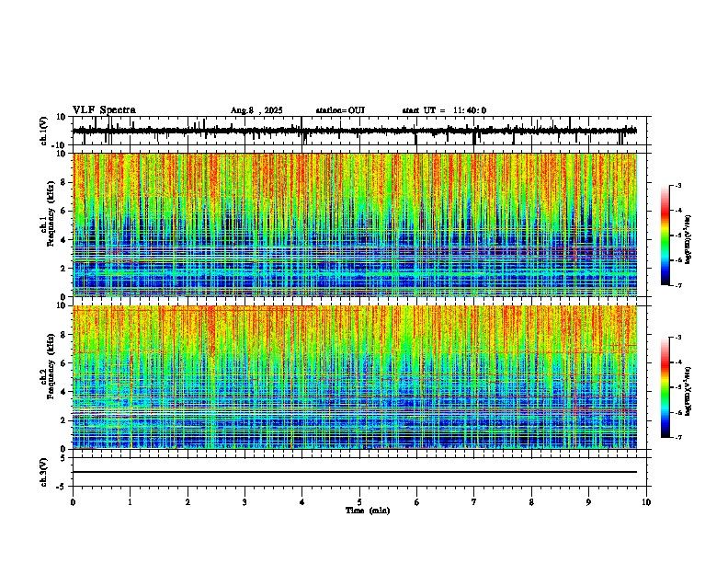This screenshot has height=563, width=728.
Task: Click the 'VLF Spectra' title text
Action: pyautogui.click(x=104, y=110)
